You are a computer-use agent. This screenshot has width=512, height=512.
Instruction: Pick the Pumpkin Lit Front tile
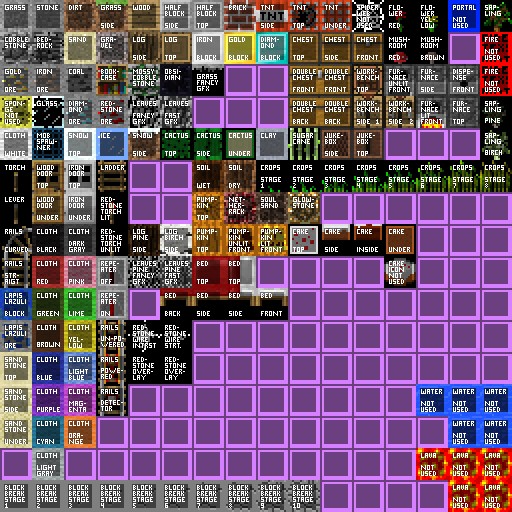pyautogui.click(x=272, y=240)
